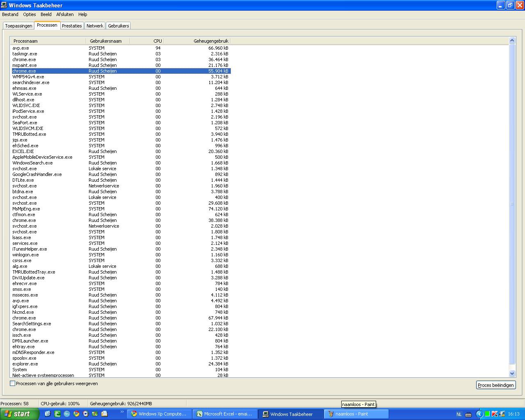The width and height of the screenshot is (525, 420).
Task: Open the Bestand menu
Action: coord(10,14)
